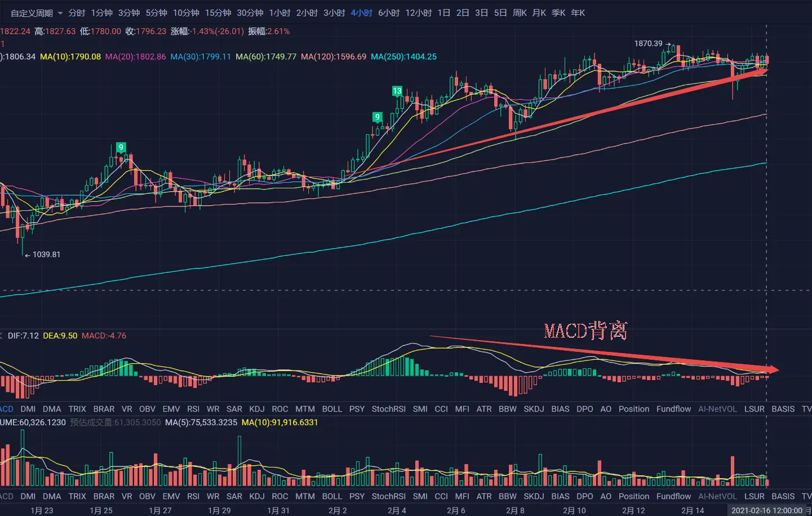Screen dimensions: 812x516
Task: Switch to yearly 年K chart
Action: [578, 13]
